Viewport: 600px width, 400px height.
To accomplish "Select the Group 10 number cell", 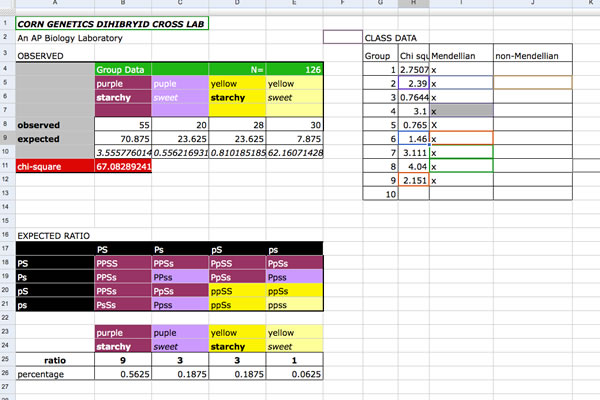I will coord(380,194).
